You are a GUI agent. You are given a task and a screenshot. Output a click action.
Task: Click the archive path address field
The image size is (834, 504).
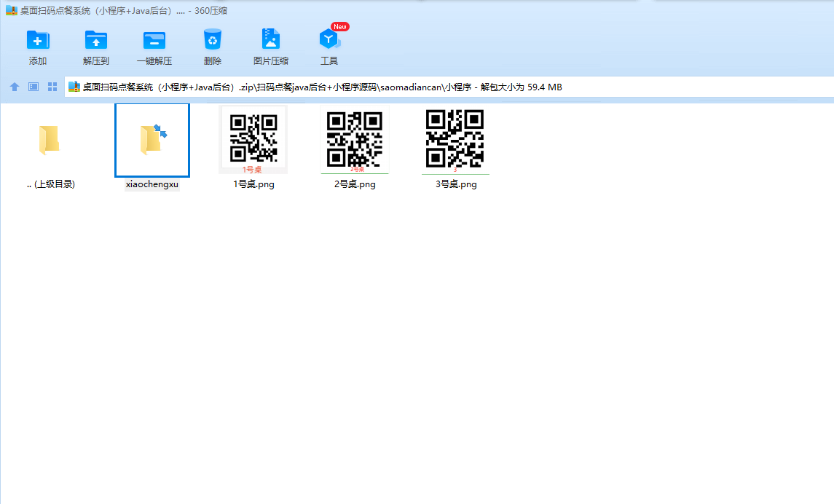449,87
